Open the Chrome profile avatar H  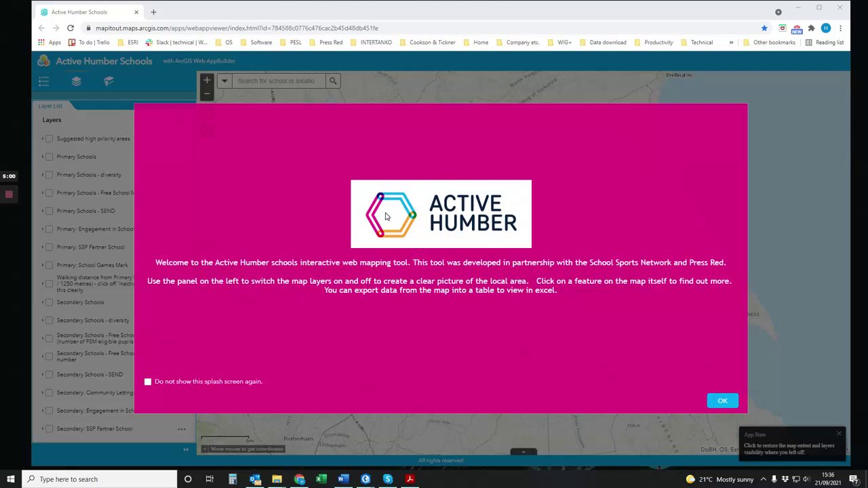(x=825, y=28)
